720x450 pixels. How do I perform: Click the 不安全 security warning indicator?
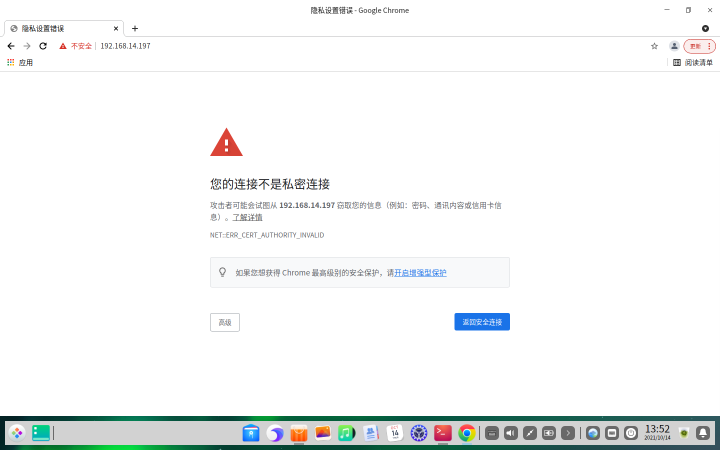click(75, 46)
